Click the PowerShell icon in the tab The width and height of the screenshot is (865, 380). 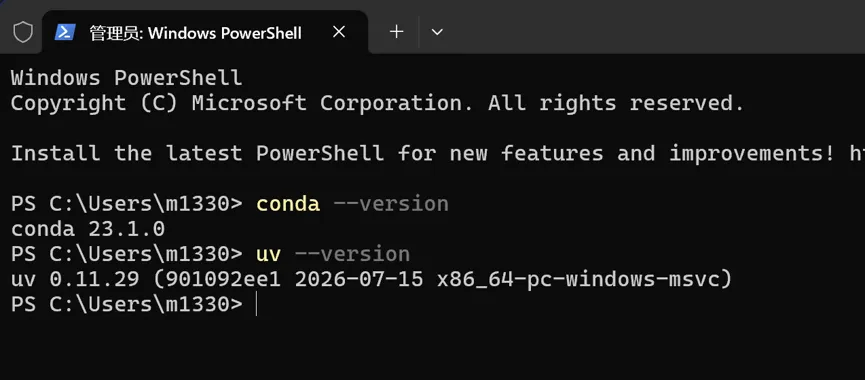coord(65,33)
